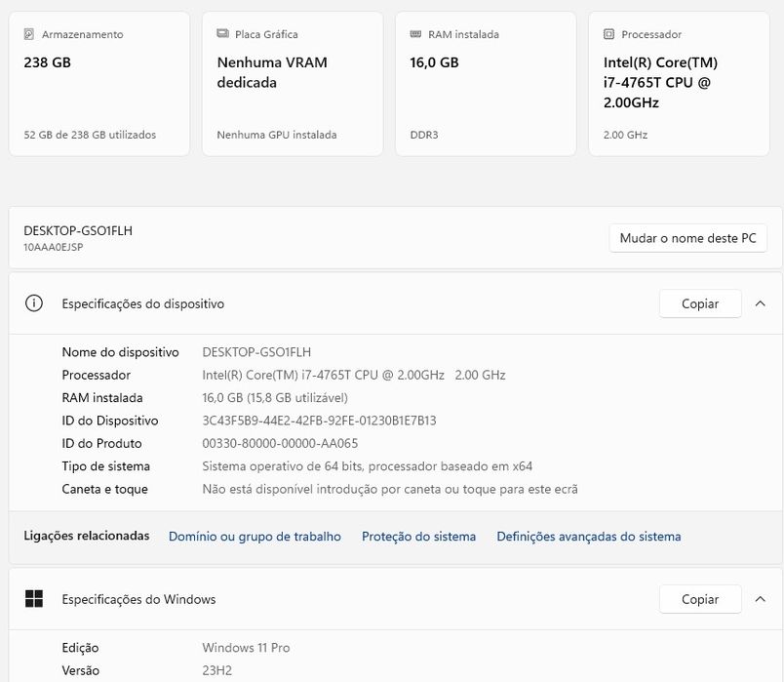This screenshot has height=682, width=784.
Task: Select the Nenhuma VRAM dedicada card
Action: tap(292, 84)
